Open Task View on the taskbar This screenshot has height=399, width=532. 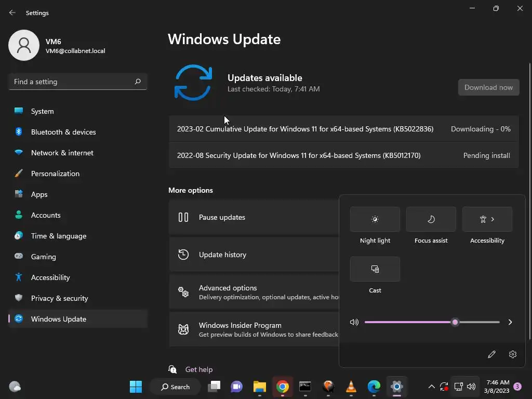[214, 387]
